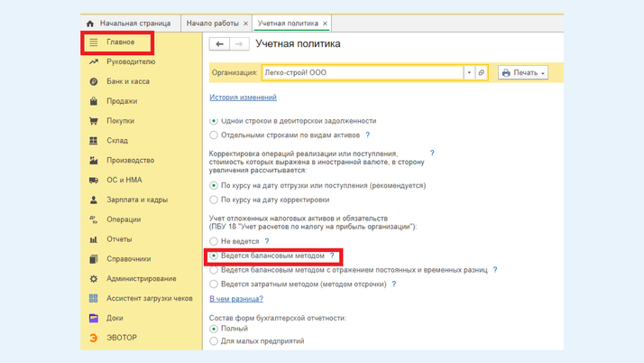
Task: Open the Печать dropdown button
Action: [523, 73]
